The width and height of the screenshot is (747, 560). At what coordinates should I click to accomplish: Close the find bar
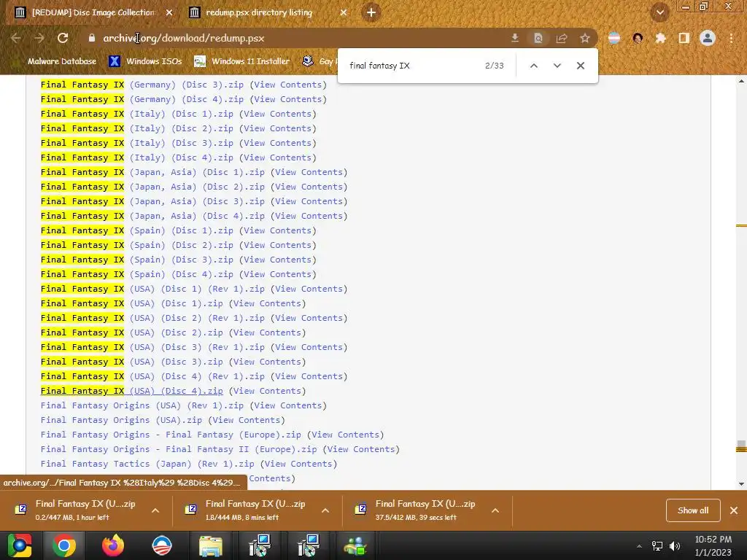580,66
